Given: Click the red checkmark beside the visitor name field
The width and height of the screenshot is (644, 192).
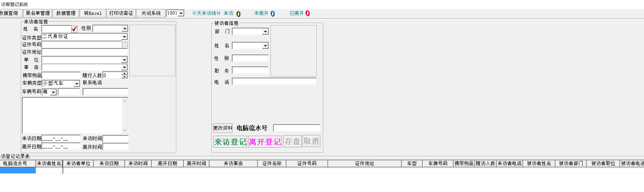Looking at the screenshot, I should [74, 29].
